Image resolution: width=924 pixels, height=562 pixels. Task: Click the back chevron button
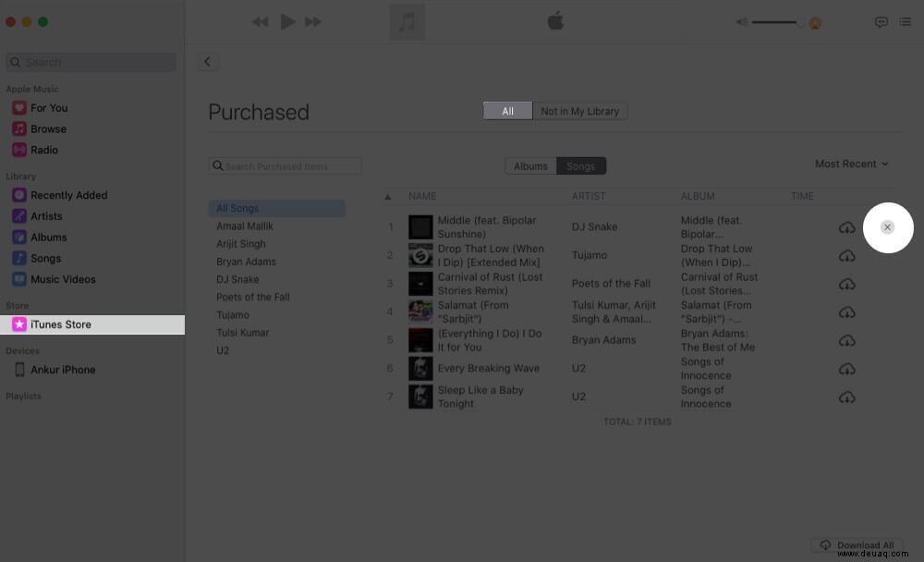coord(207,61)
